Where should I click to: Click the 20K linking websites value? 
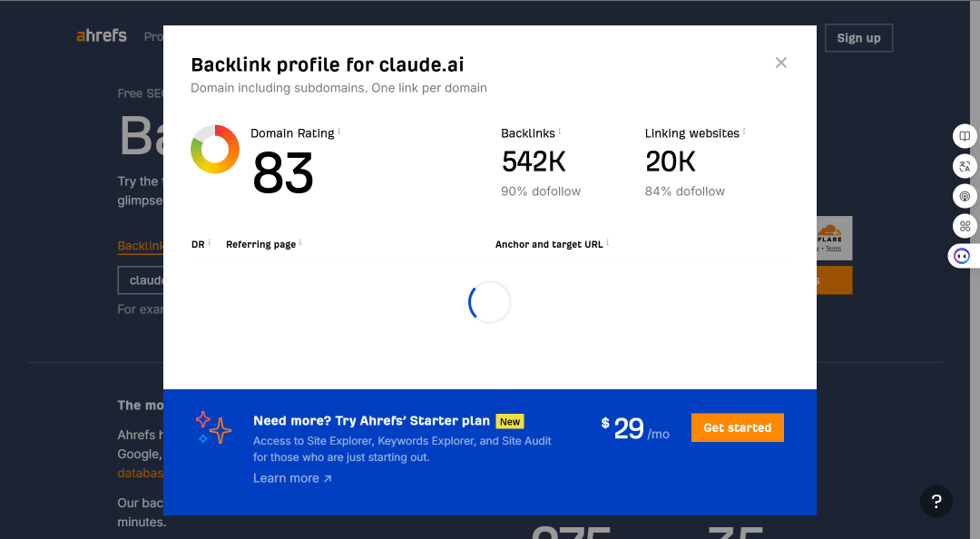(670, 162)
